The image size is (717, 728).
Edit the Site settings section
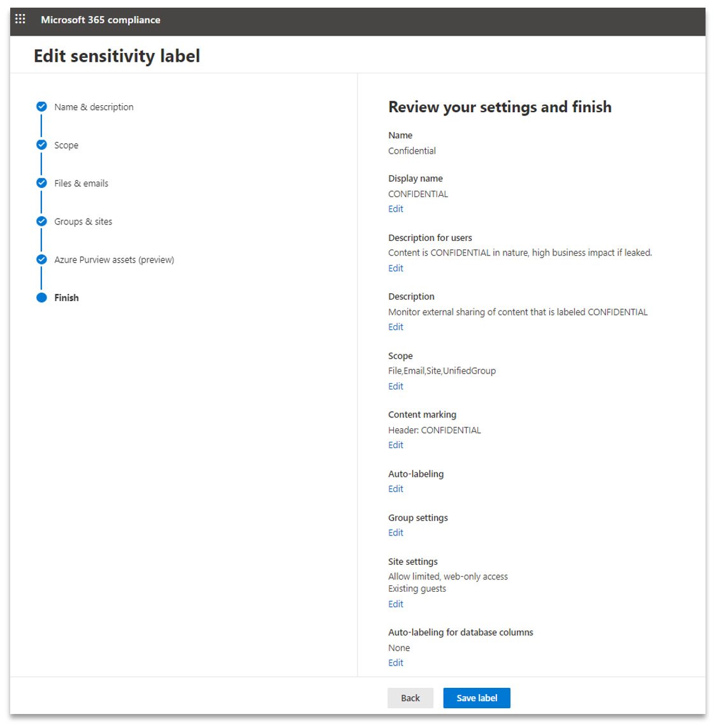tap(396, 604)
